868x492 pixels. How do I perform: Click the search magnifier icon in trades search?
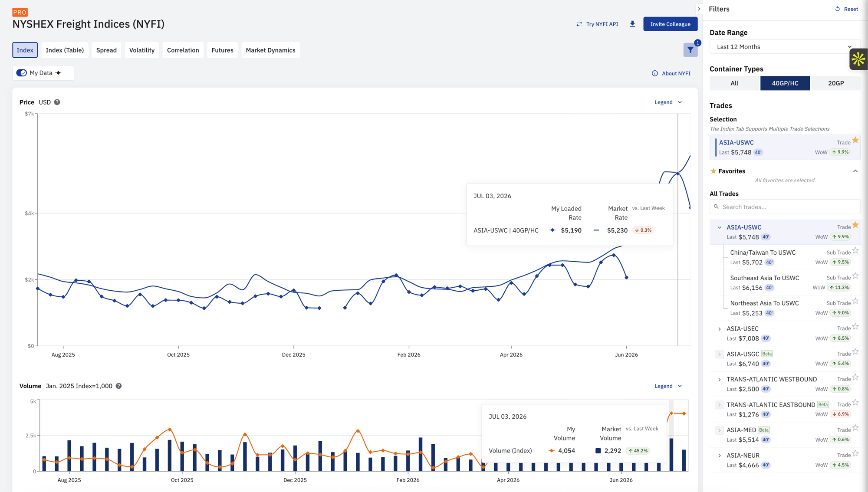(716, 207)
